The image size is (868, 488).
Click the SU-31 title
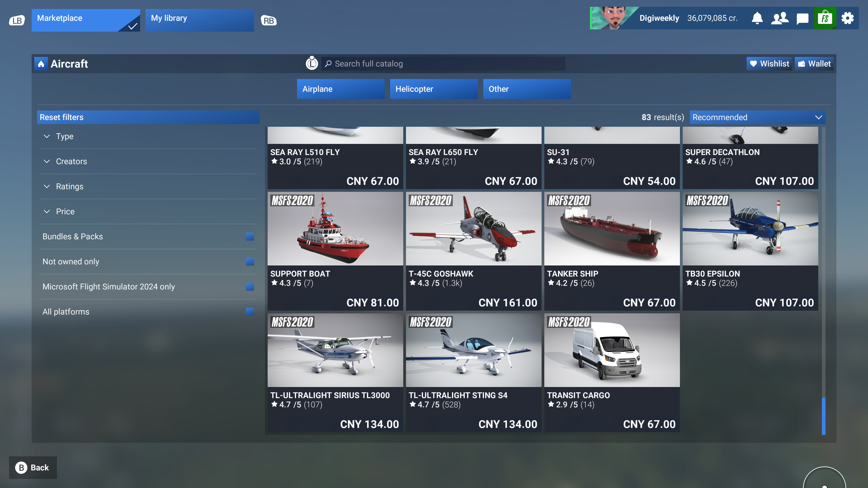coord(558,152)
